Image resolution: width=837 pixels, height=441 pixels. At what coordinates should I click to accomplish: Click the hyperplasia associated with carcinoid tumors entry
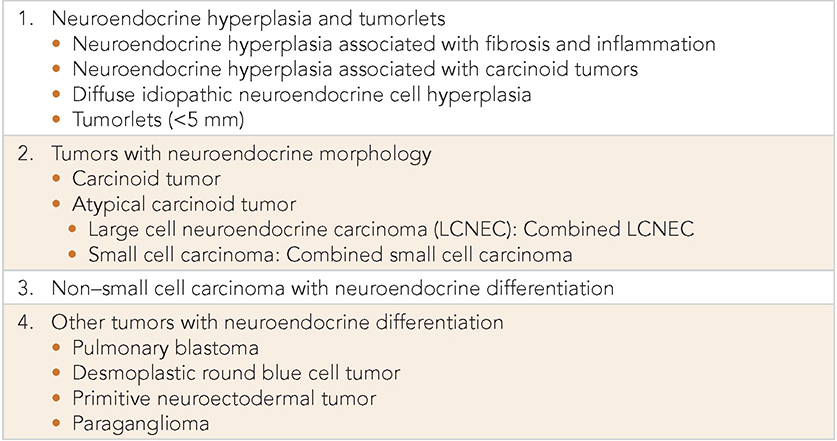click(x=356, y=72)
